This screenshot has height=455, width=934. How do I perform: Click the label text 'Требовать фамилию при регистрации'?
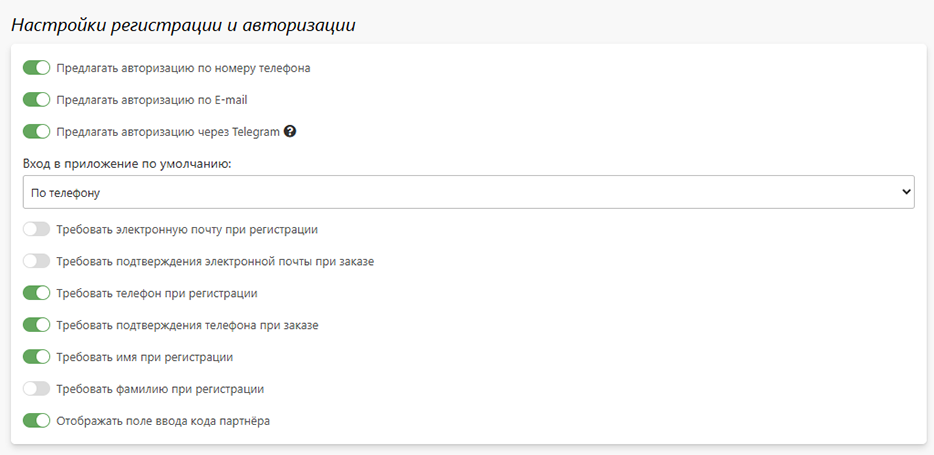[160, 389]
